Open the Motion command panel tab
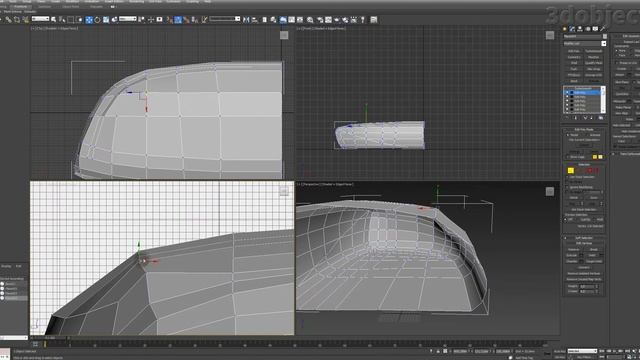Image resolution: width=640 pixels, height=360 pixels. point(588,29)
